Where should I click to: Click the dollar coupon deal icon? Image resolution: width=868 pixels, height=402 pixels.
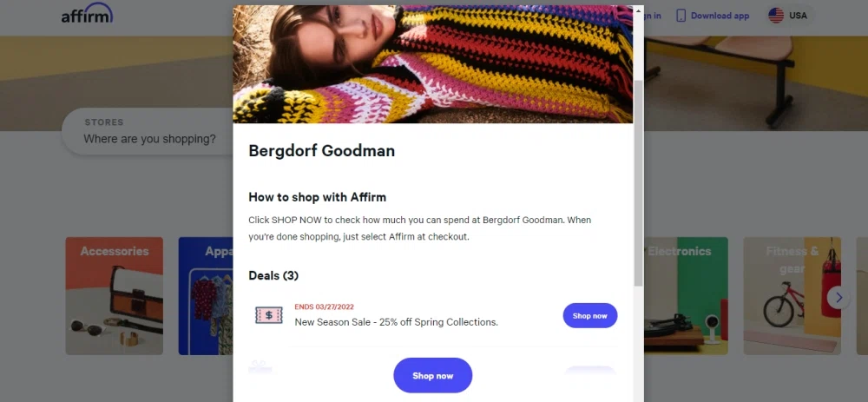point(268,315)
